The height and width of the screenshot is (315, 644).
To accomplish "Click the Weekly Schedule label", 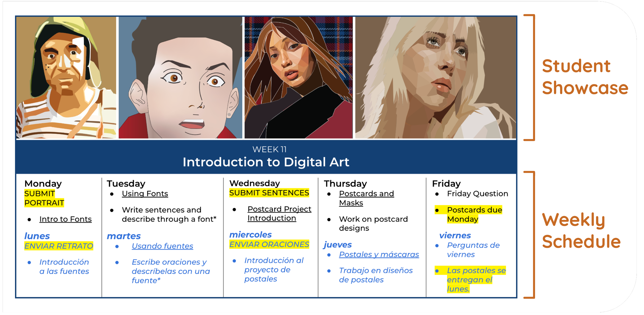I will (x=581, y=230).
